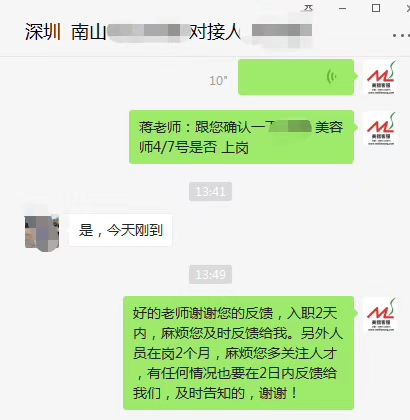Select the 是,今天刚到 reply bubble
This screenshot has height=420, width=410.
point(121,230)
